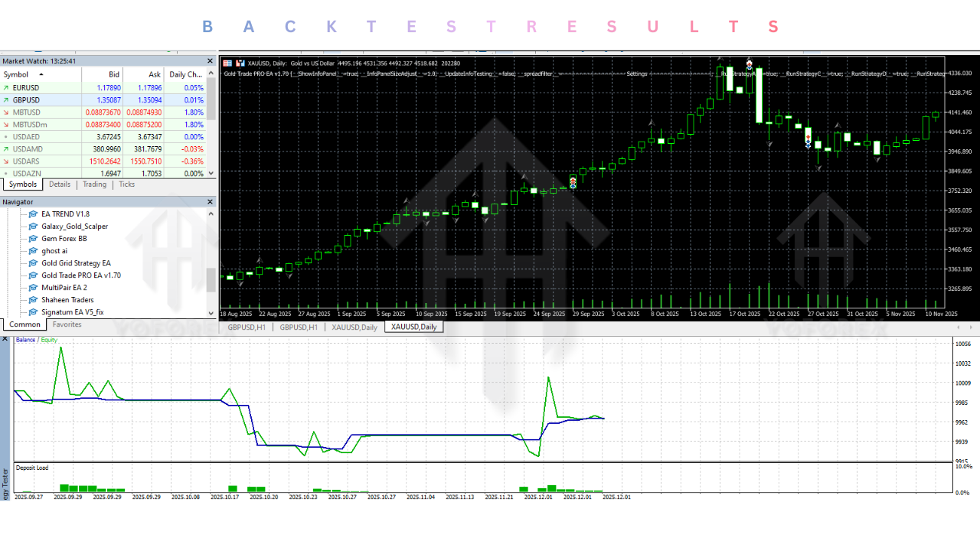Open the Ticks tab

(x=126, y=184)
